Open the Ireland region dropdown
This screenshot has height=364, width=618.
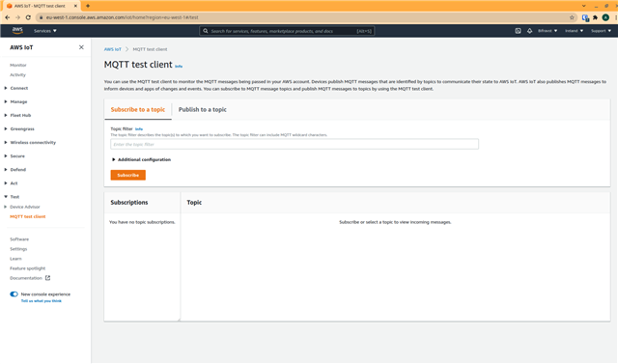point(574,31)
